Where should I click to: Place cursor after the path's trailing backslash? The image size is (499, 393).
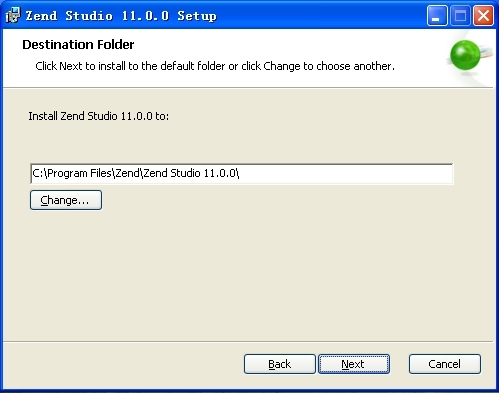pyautogui.click(x=240, y=173)
